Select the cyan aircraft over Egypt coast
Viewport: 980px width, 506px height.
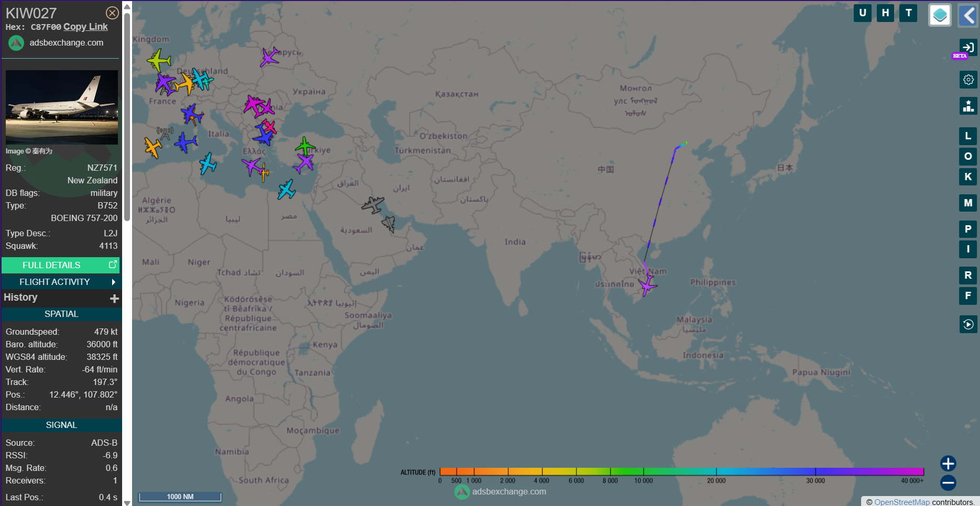tap(287, 190)
